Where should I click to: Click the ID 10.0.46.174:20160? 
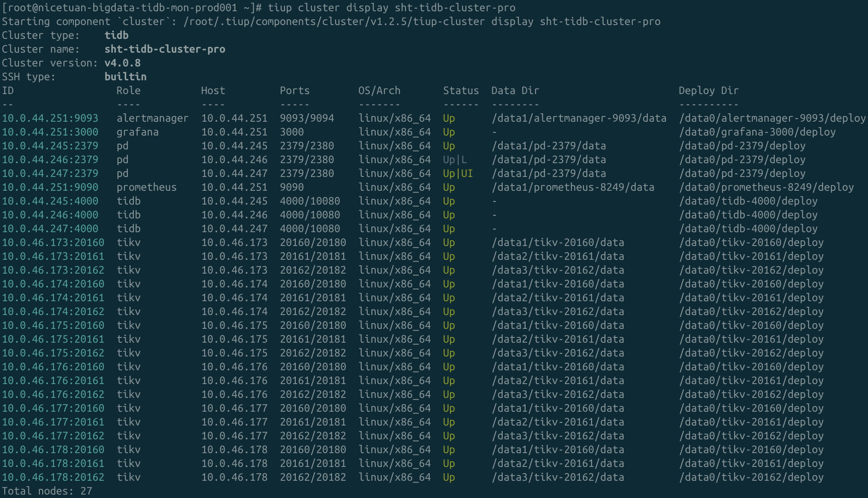point(53,284)
